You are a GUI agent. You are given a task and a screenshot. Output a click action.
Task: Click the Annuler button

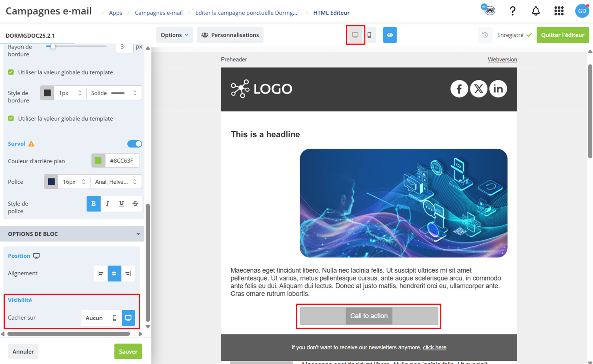tap(23, 351)
